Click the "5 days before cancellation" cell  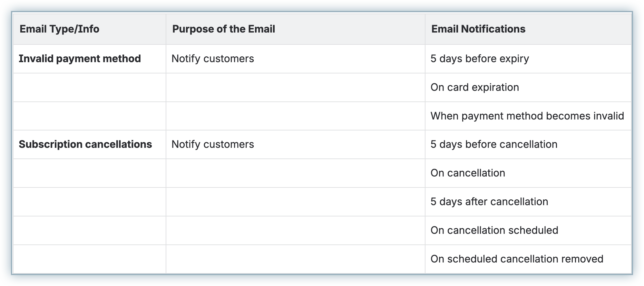(x=494, y=144)
